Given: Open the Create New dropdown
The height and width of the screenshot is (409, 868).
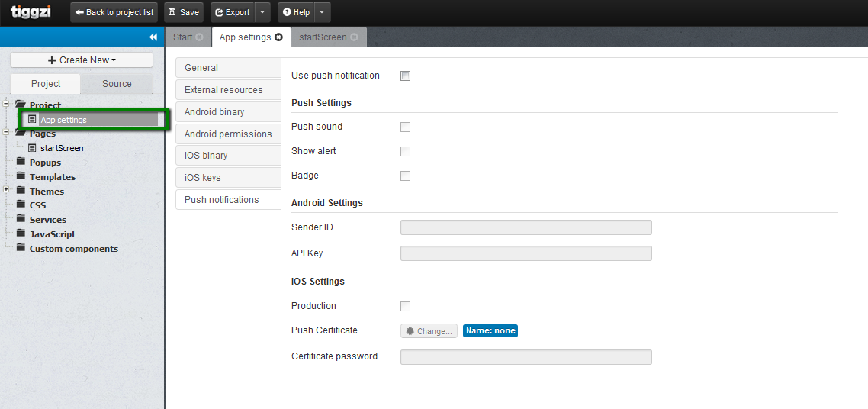Looking at the screenshot, I should pos(82,60).
